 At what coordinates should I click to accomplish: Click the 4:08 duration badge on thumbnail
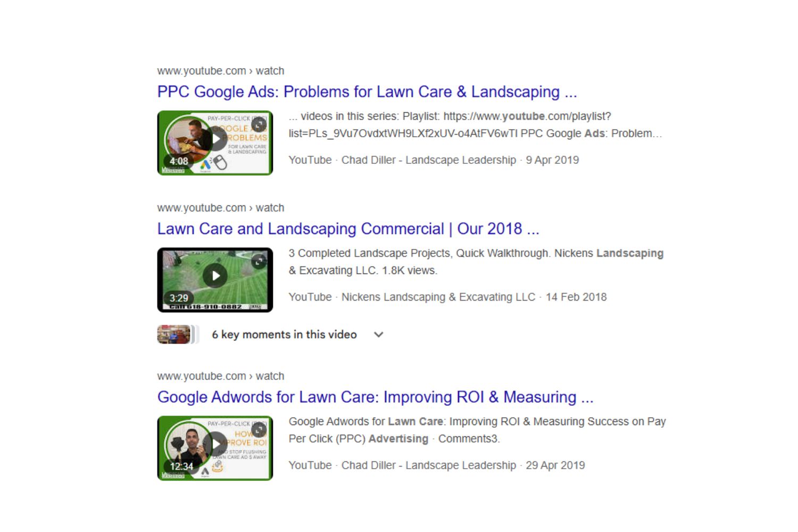[179, 161]
